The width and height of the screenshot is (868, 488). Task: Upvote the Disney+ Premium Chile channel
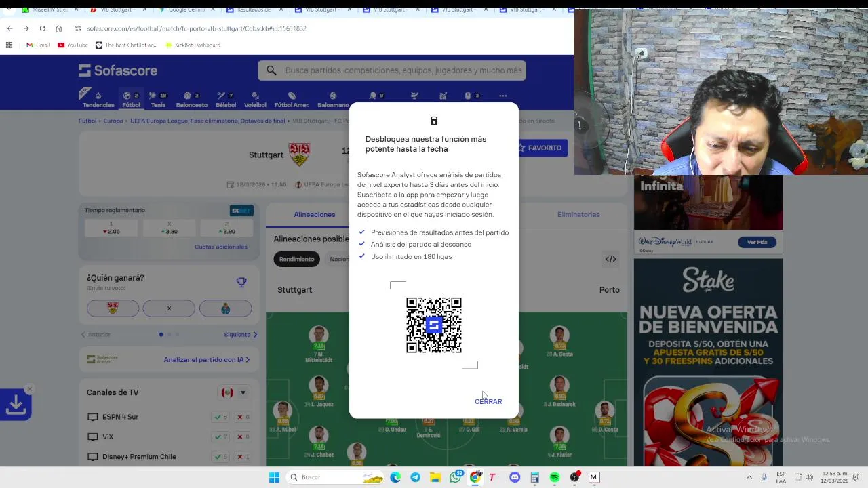pos(221,457)
